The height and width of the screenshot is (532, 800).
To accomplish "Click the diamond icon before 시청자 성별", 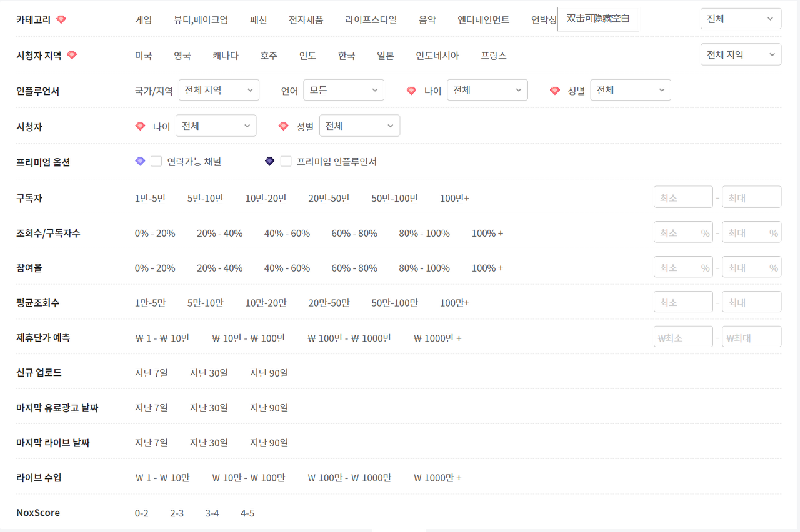I will [x=284, y=126].
